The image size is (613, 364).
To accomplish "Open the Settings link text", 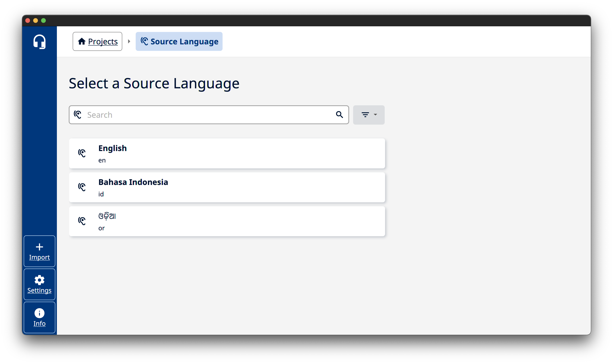I will [39, 290].
